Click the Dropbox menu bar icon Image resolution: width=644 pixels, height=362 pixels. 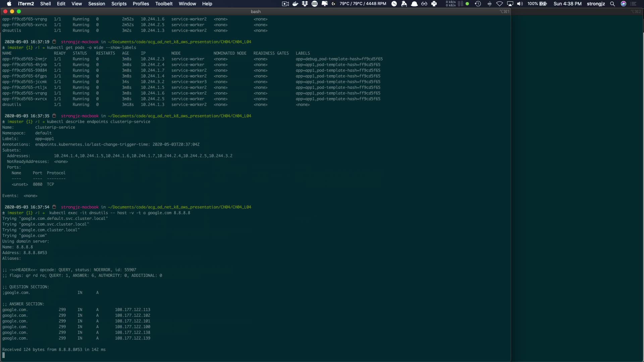pyautogui.click(x=305, y=4)
